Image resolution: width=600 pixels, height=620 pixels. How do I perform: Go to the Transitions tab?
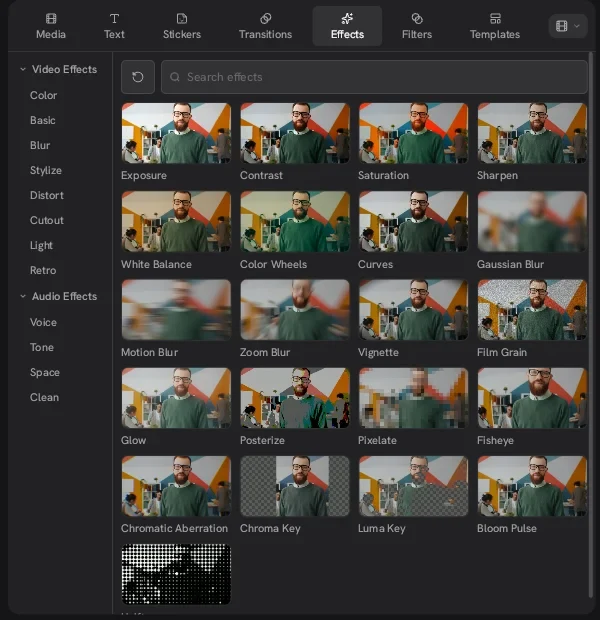click(265, 26)
